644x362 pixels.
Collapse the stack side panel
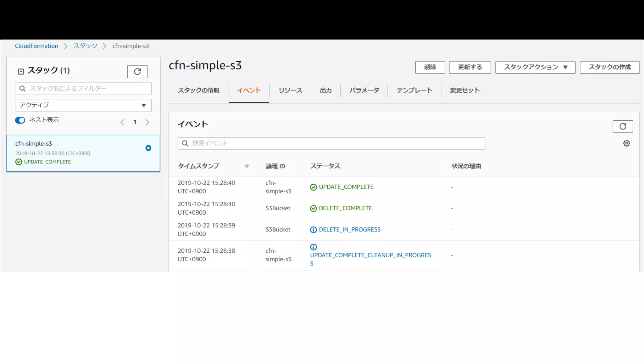pyautogui.click(x=21, y=72)
